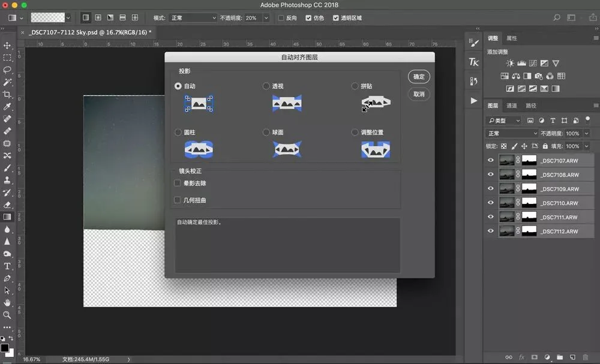Select the Crop tool
The image size is (600, 364).
coord(7,94)
